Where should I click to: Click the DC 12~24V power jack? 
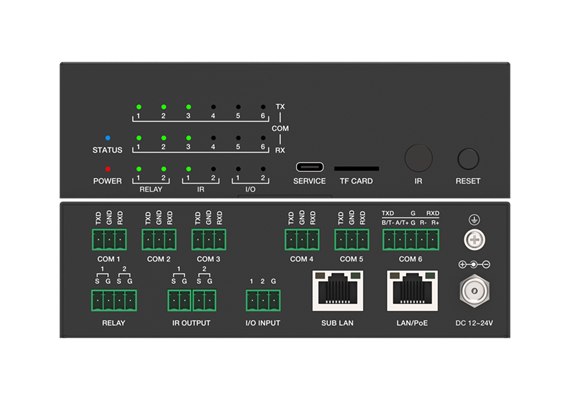pos(474,291)
